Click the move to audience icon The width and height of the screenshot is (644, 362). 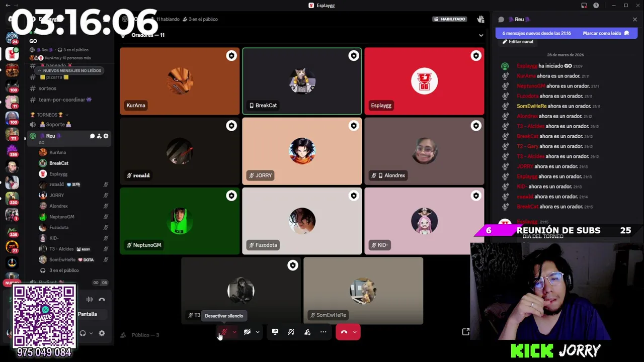pos(307,332)
